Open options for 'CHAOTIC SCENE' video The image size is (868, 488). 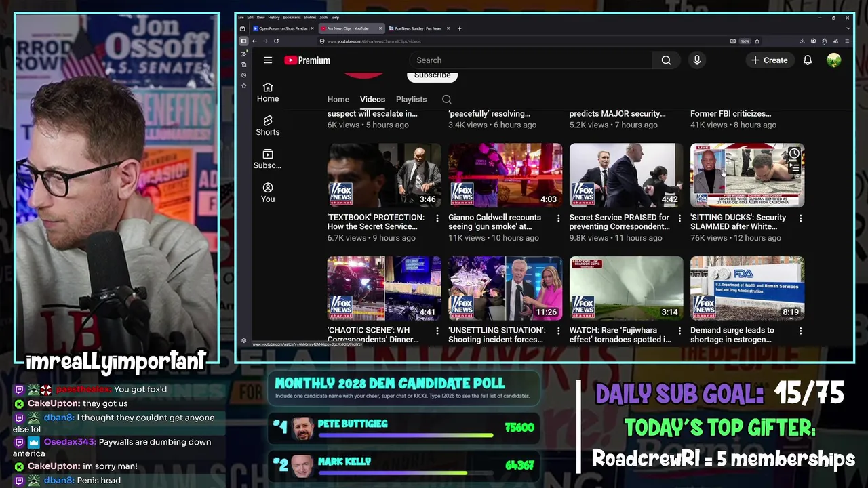[x=437, y=331]
